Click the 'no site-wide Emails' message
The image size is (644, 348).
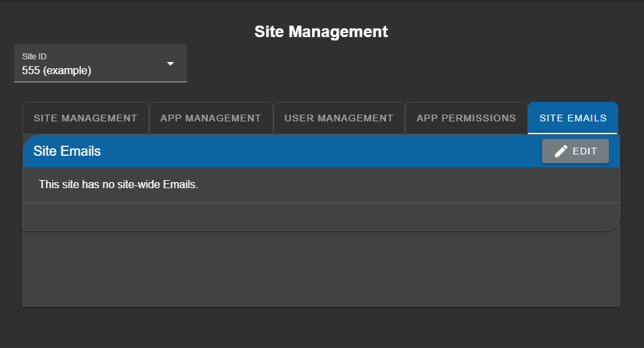click(x=118, y=184)
